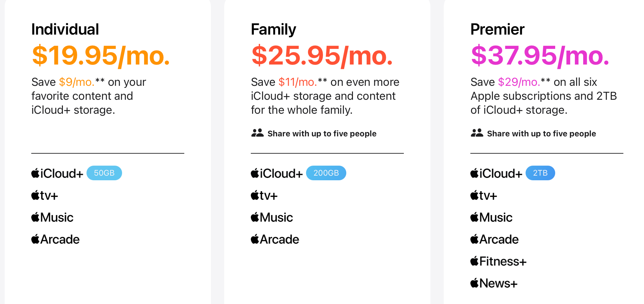Click the 200GB storage badge
Image resolution: width=644 pixels, height=304 pixels.
[x=326, y=173]
